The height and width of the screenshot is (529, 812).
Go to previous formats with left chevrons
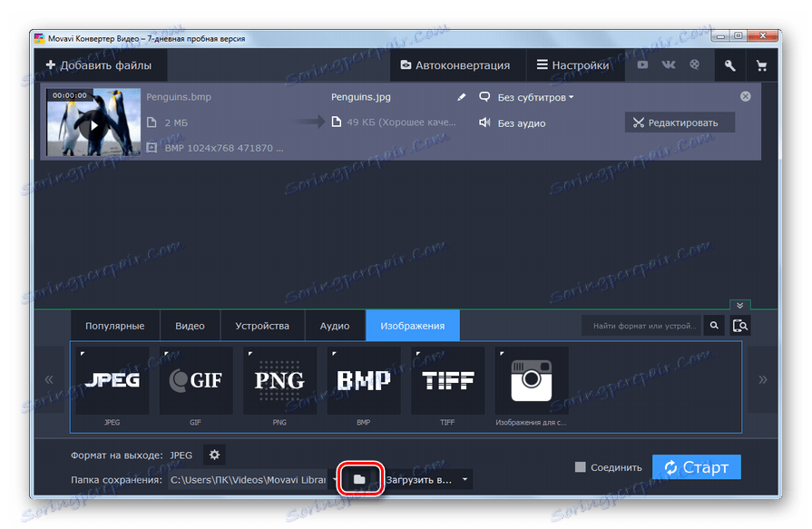coord(49,379)
